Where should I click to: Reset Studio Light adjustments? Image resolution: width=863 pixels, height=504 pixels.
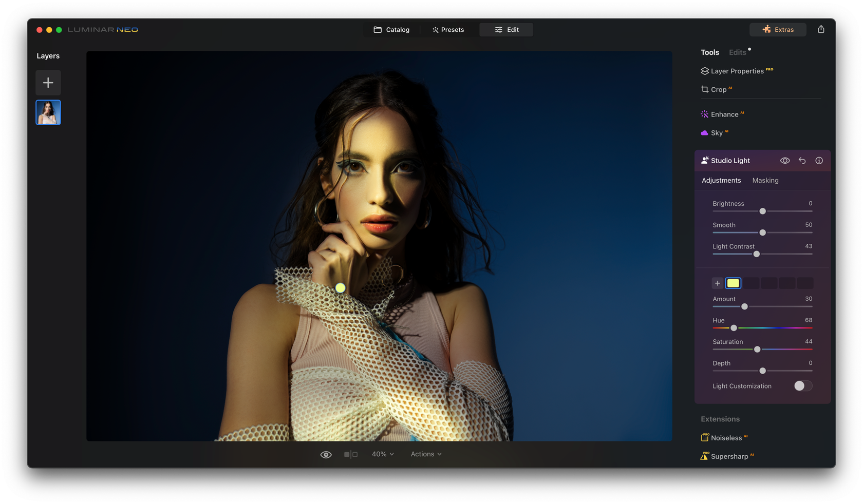pos(802,160)
